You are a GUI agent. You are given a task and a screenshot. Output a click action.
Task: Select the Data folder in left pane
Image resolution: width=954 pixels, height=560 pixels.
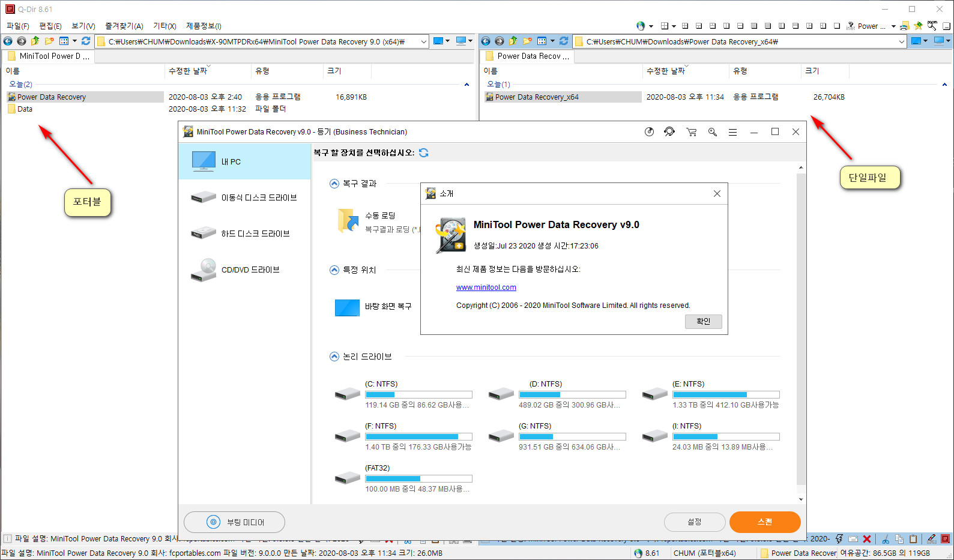[x=20, y=109]
